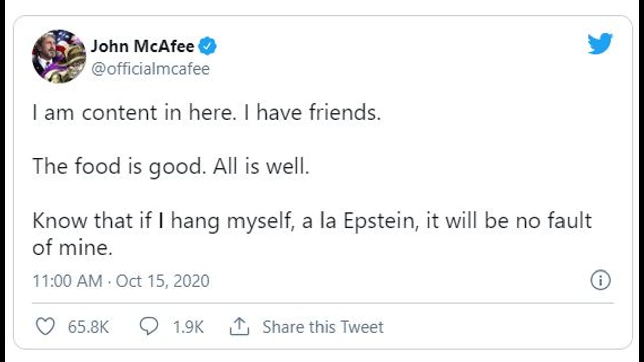Image resolution: width=644 pixels, height=362 pixels.
Task: Click the 11:00 AM timestamp
Action: coord(67,281)
